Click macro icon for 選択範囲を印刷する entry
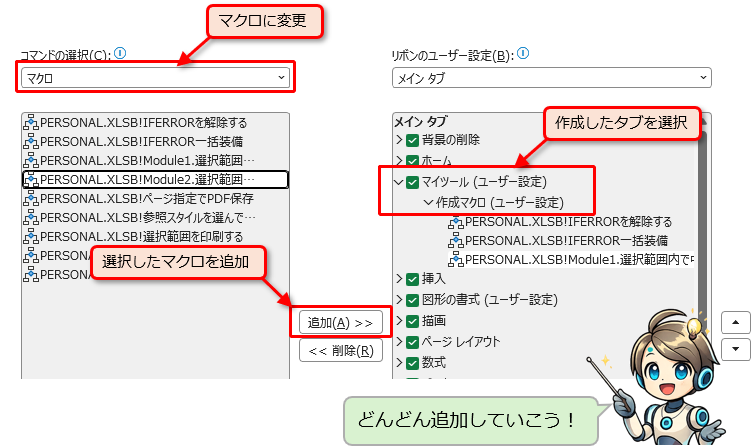Image resolution: width=754 pixels, height=447 pixels. (30, 236)
